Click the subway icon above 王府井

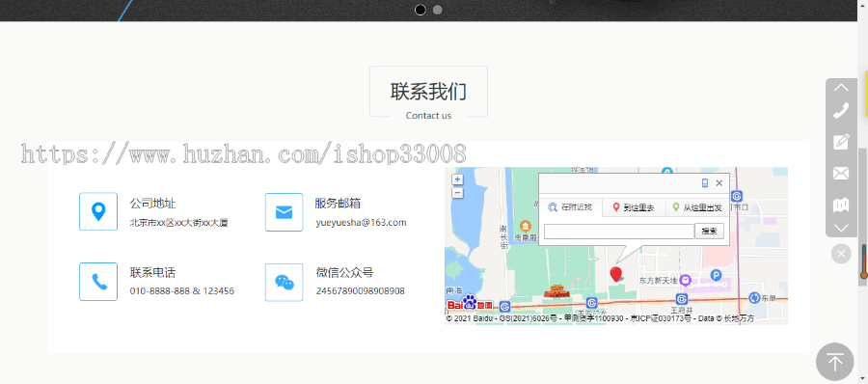click(x=682, y=299)
